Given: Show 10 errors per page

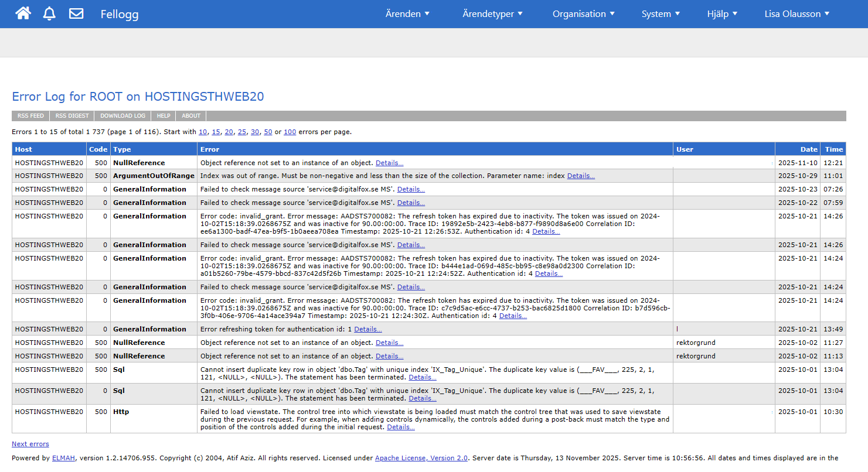Looking at the screenshot, I should [203, 132].
